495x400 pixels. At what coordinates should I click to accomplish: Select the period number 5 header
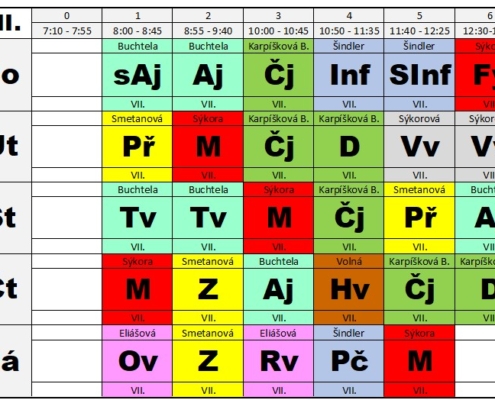click(419, 16)
